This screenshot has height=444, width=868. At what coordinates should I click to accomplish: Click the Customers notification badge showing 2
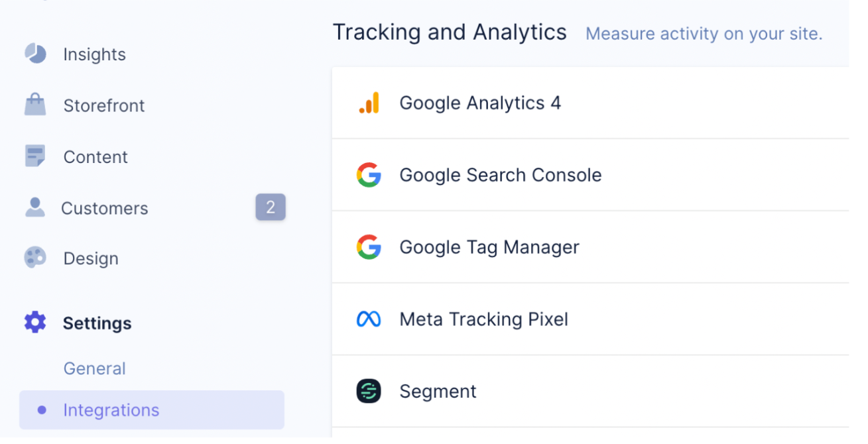coord(271,207)
